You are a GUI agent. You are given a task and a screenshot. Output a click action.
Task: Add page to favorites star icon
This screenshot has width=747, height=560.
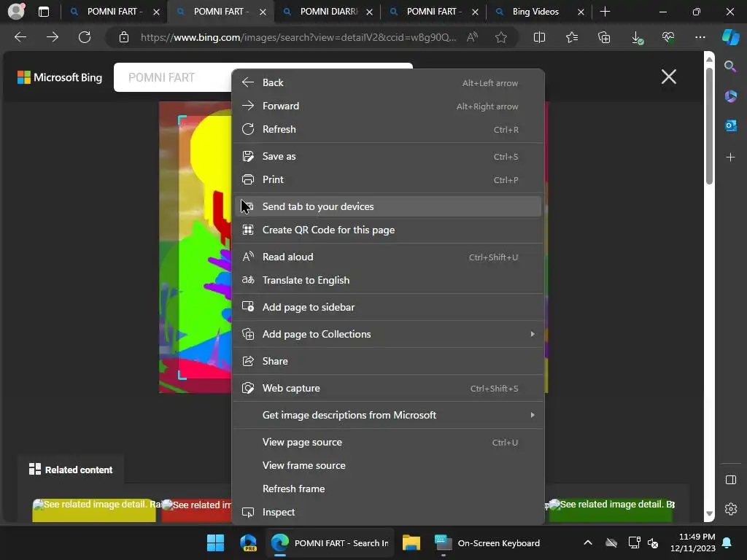tap(500, 37)
